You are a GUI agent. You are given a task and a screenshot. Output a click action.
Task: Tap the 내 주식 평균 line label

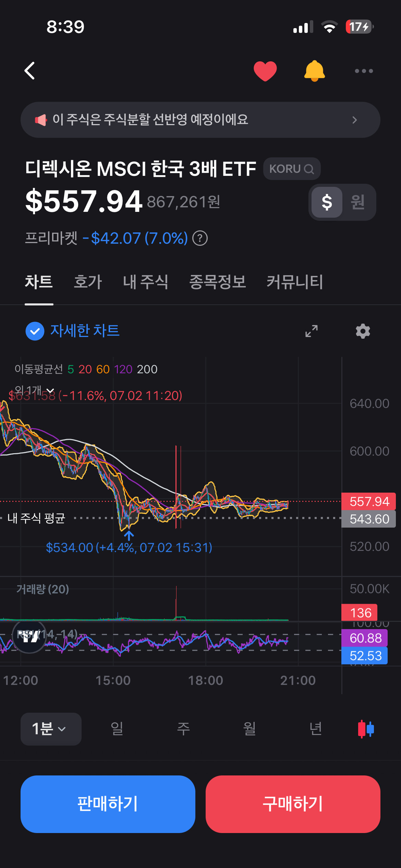coord(36,518)
